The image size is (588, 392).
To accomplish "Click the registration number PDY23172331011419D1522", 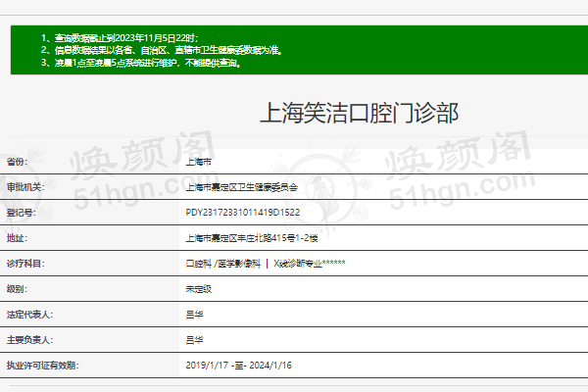I will coord(243,213).
